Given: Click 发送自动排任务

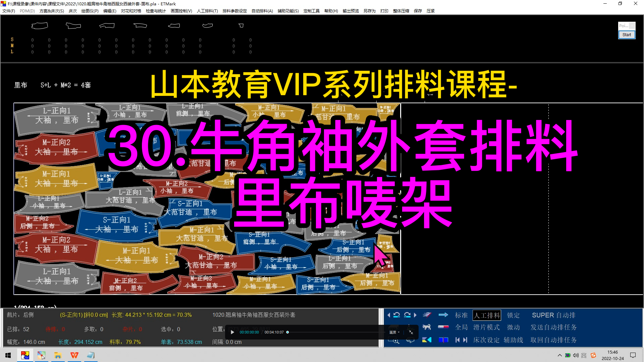Looking at the screenshot, I should (x=553, y=327).
